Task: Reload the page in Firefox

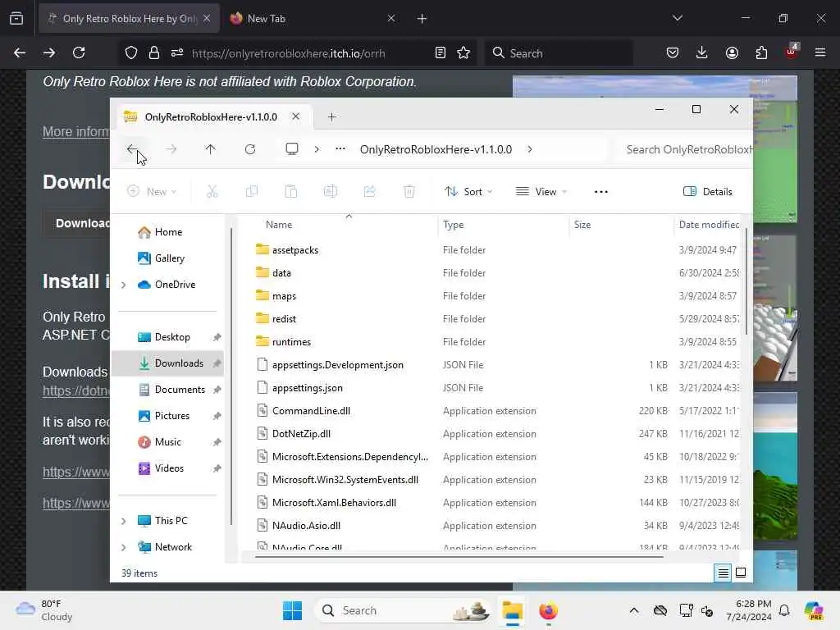Action: coord(79,52)
